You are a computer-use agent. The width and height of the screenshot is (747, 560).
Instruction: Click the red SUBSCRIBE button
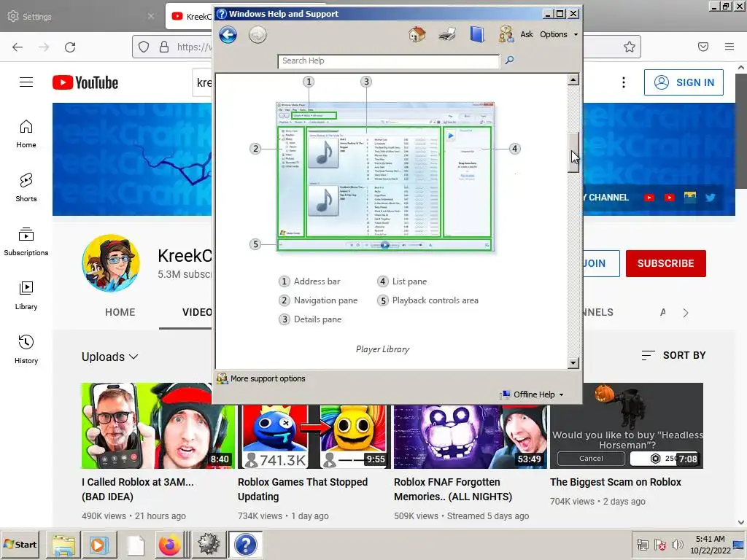point(665,263)
